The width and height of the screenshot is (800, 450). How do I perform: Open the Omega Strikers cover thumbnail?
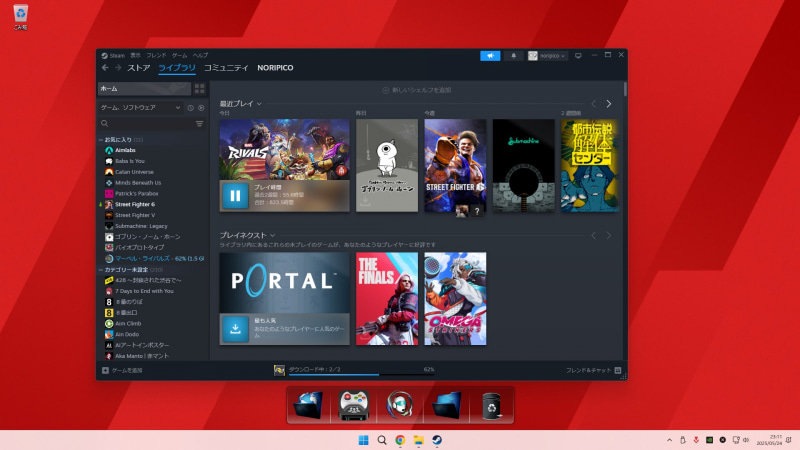455,298
